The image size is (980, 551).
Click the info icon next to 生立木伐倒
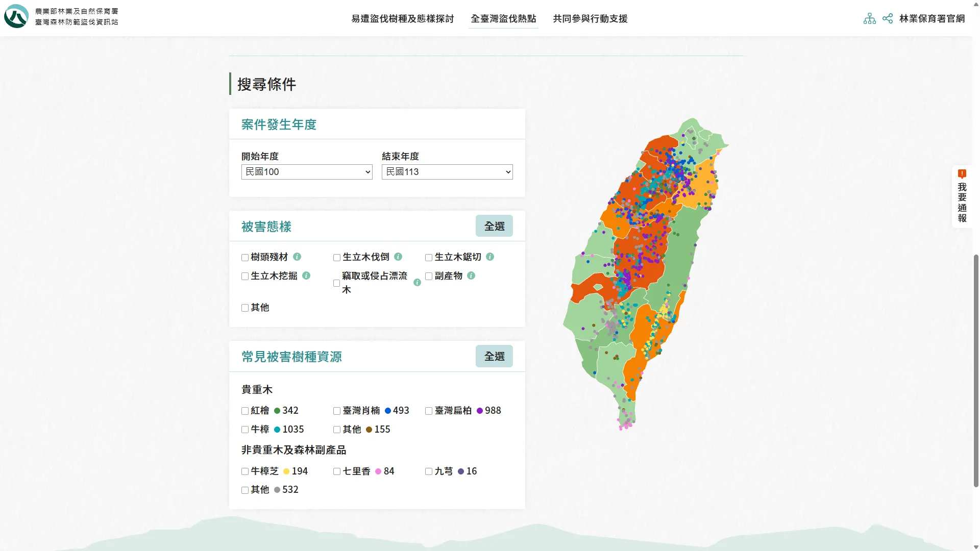coord(399,257)
